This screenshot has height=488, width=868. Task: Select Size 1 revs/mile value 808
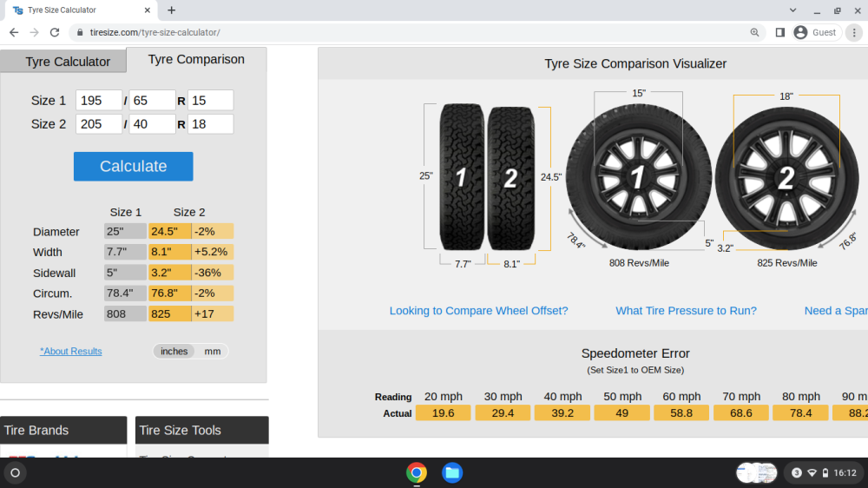pos(125,314)
